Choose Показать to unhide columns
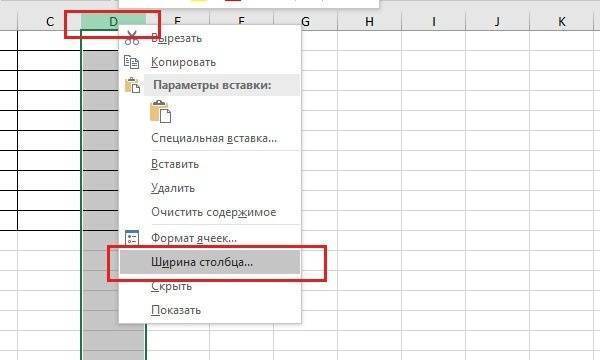 (210, 310)
